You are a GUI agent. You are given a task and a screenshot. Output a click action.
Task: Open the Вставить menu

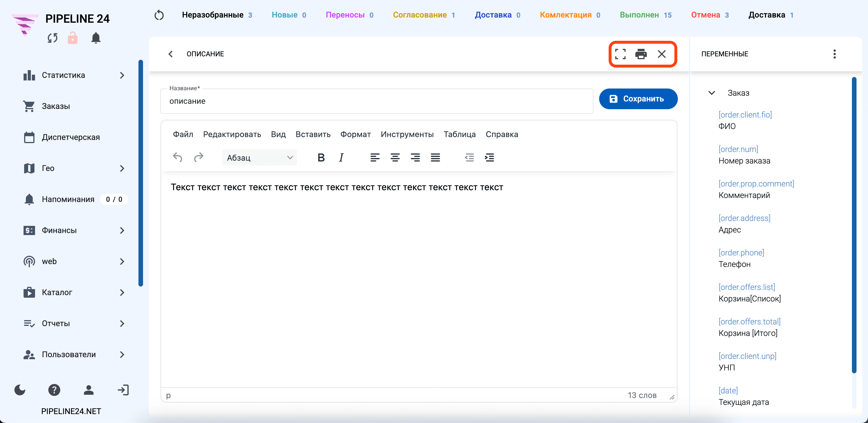tap(313, 134)
